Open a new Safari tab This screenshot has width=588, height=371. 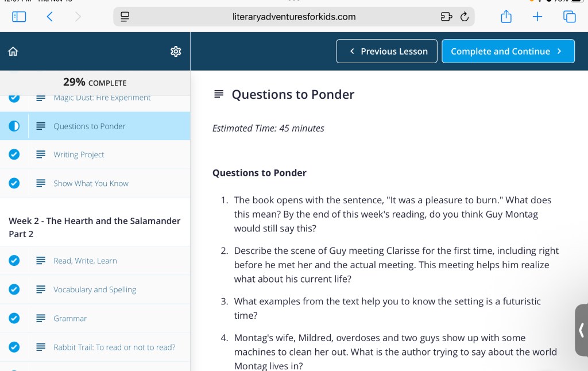[x=537, y=17]
